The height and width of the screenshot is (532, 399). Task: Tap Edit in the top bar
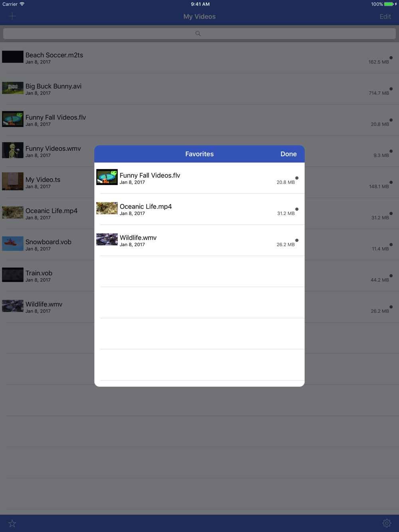click(385, 16)
